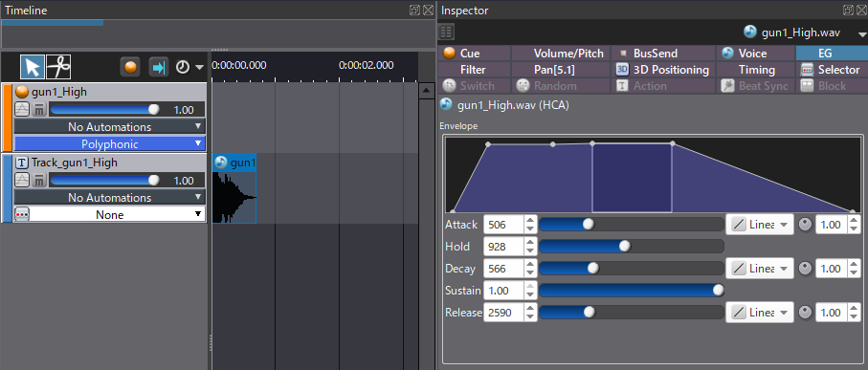The height and width of the screenshot is (370, 868).
Task: Click the Attack curve knob icon
Action: tap(806, 225)
